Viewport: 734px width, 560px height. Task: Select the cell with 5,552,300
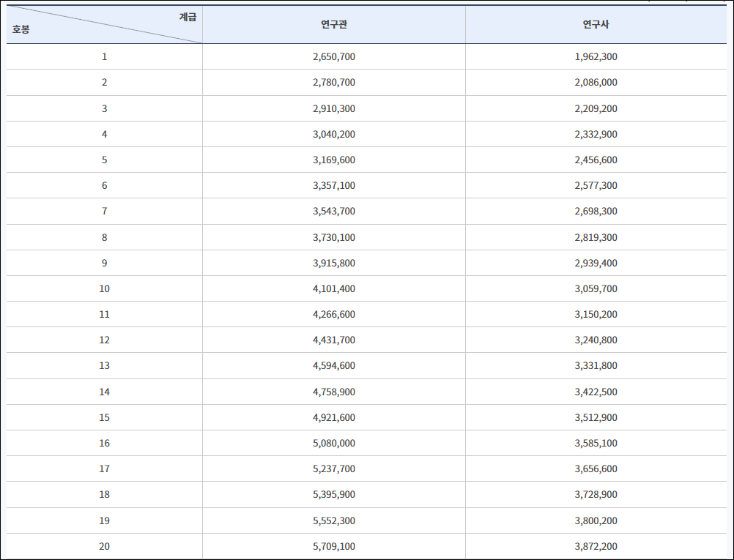click(334, 520)
